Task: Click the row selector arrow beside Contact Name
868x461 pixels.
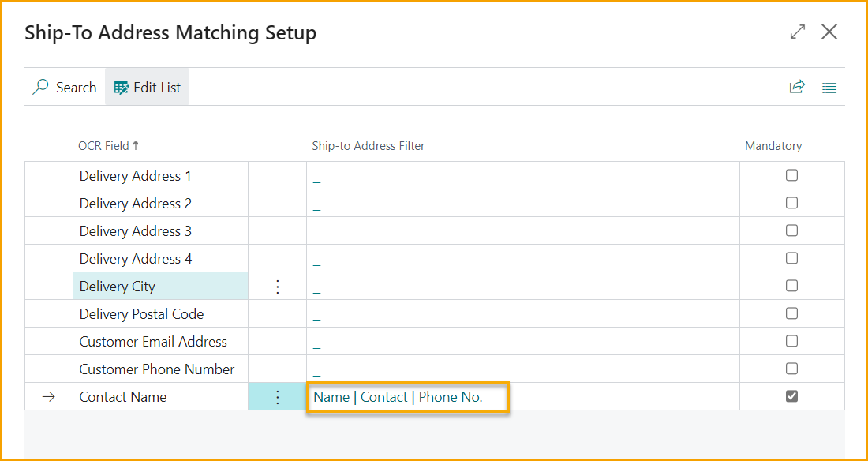Action: point(49,397)
